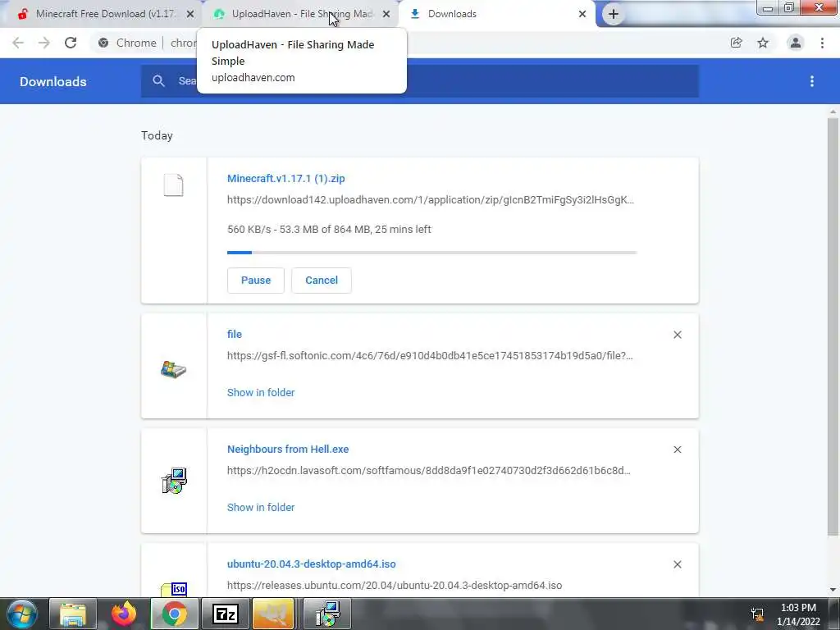Image resolution: width=840 pixels, height=630 pixels.
Task: Reload the current page
Action: tap(71, 43)
